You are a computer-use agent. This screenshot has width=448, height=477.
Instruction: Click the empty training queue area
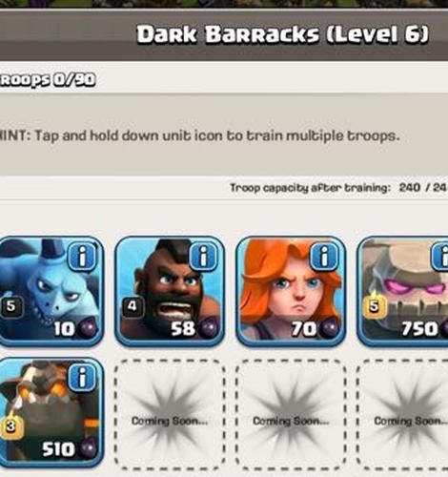(224, 135)
